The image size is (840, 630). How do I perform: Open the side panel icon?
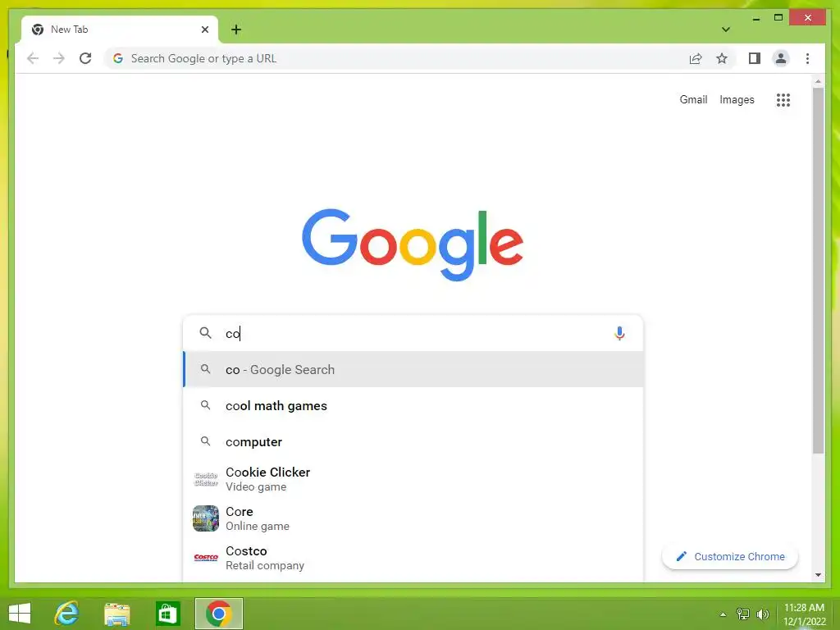[x=755, y=58]
